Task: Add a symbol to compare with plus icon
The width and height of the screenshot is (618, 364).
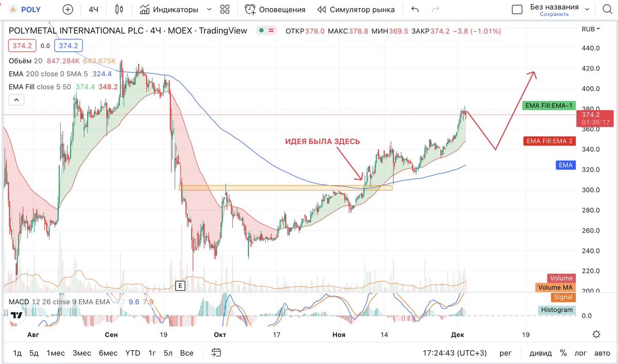Action: click(x=67, y=10)
